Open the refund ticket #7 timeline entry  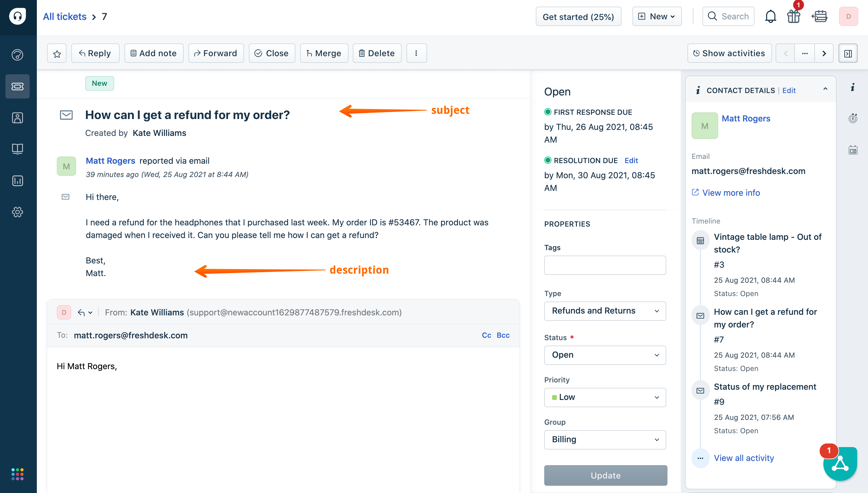765,318
